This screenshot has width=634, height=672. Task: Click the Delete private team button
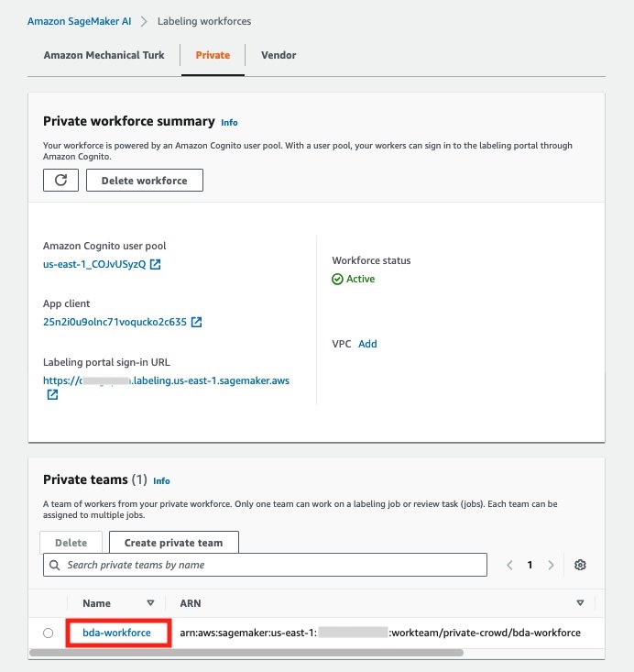pos(71,543)
